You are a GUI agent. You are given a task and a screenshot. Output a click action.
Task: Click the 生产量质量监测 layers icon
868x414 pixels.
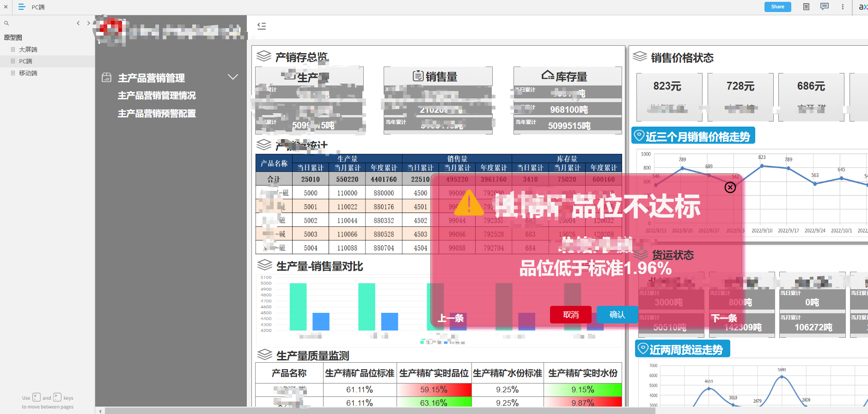(x=265, y=355)
